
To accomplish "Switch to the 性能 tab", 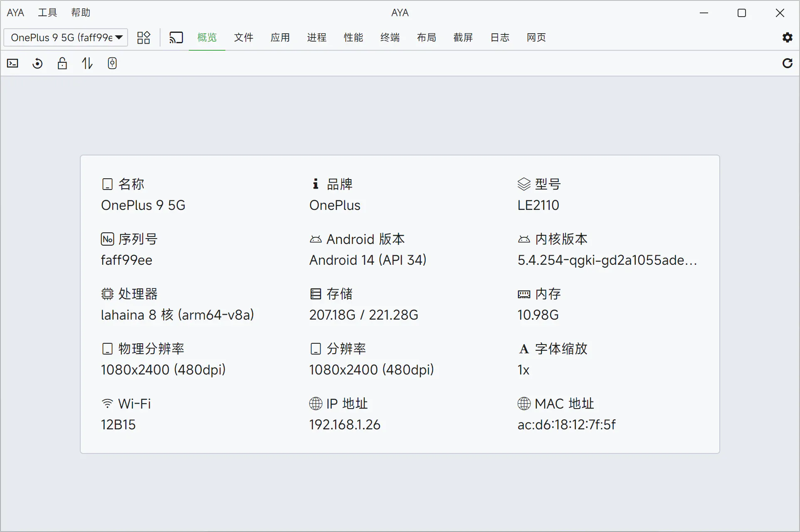I will click(353, 37).
